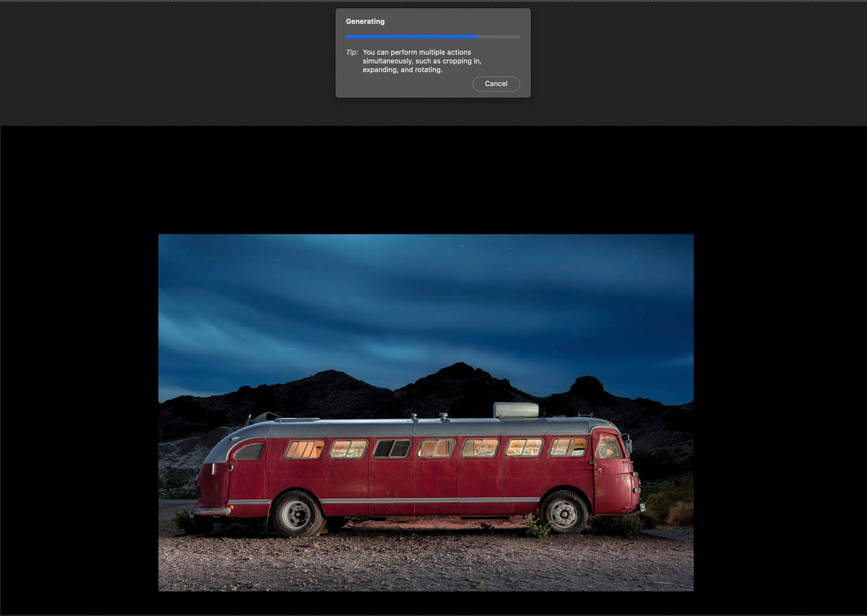Click the louvered vent at bus rear
The image size is (867, 616).
249,451
